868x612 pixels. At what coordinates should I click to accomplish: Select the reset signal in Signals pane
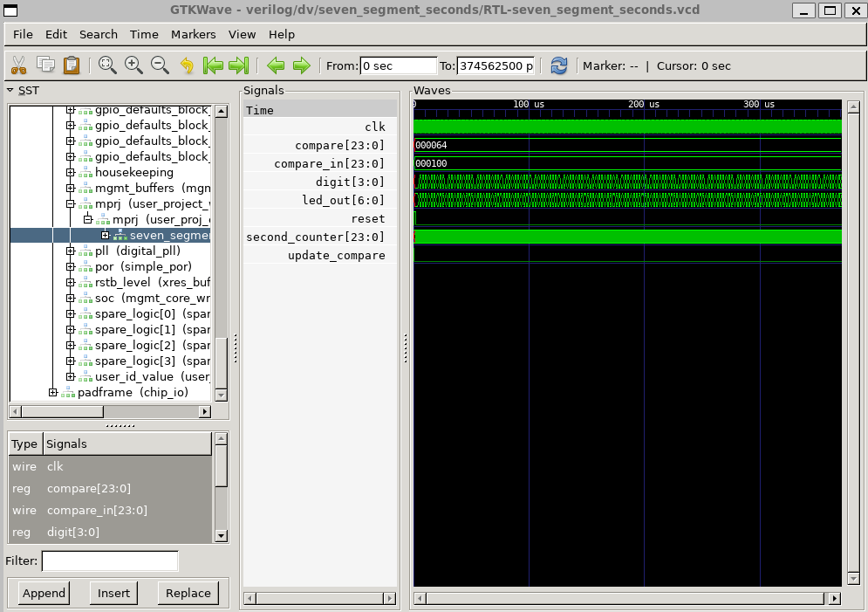368,219
